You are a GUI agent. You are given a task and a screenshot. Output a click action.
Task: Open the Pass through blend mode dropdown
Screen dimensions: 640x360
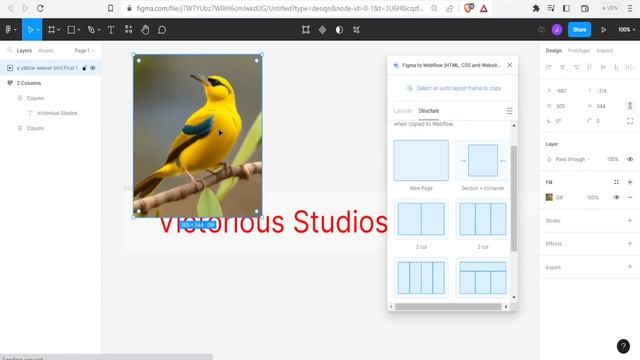click(572, 159)
